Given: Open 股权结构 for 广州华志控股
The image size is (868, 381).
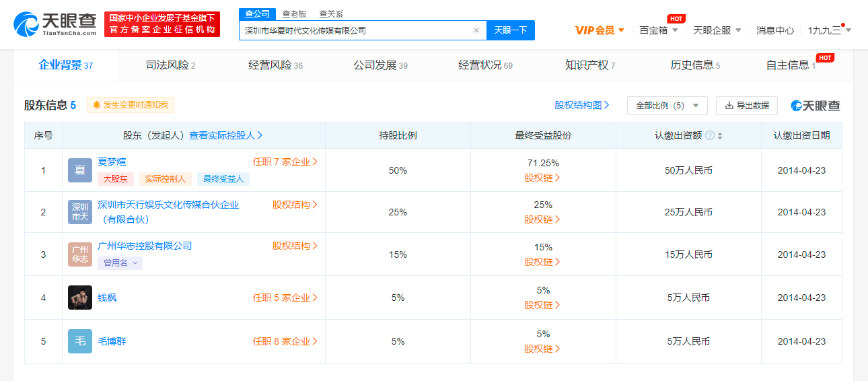Looking at the screenshot, I should (295, 246).
